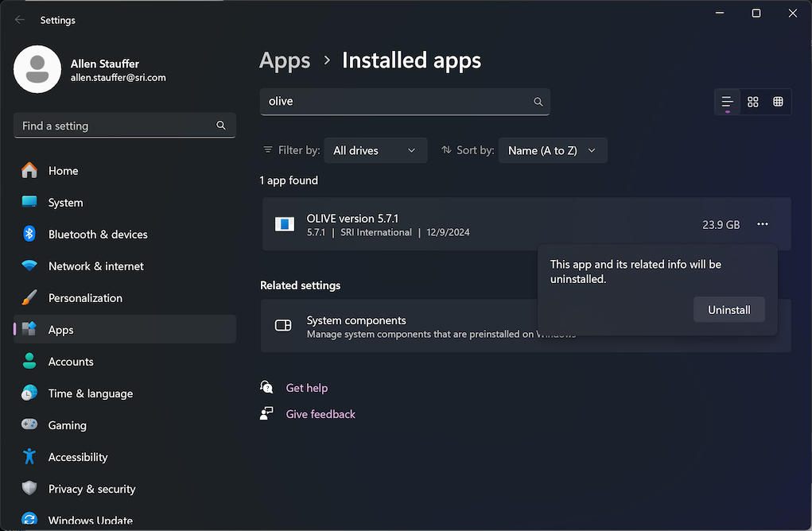Viewport: 812px width, 531px height.
Task: Click the Give feedback icon
Action: pyautogui.click(x=266, y=413)
